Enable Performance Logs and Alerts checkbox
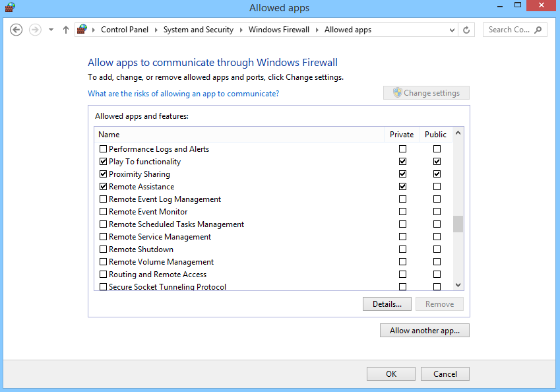Screen dimensions: 560x392 pos(103,148)
